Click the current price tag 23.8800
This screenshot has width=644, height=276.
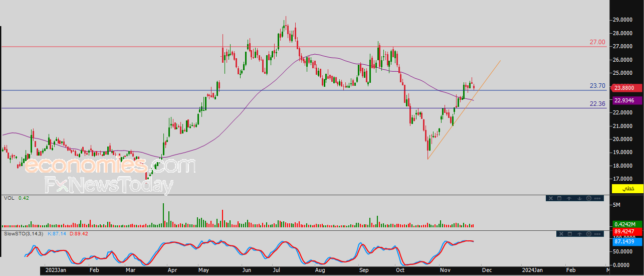(627, 88)
